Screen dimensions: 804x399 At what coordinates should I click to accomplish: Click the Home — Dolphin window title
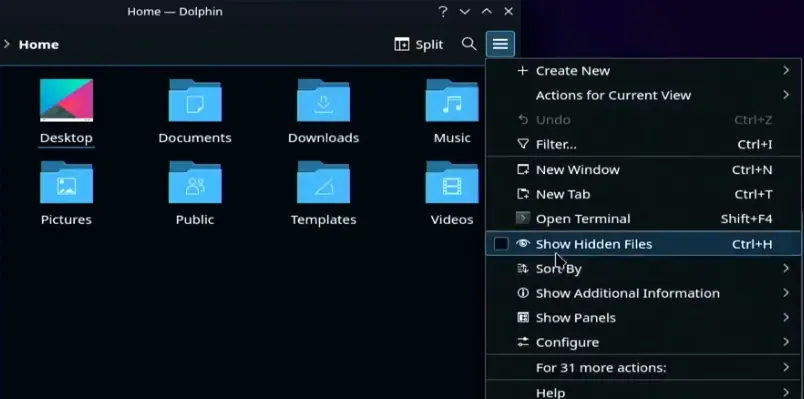click(175, 11)
